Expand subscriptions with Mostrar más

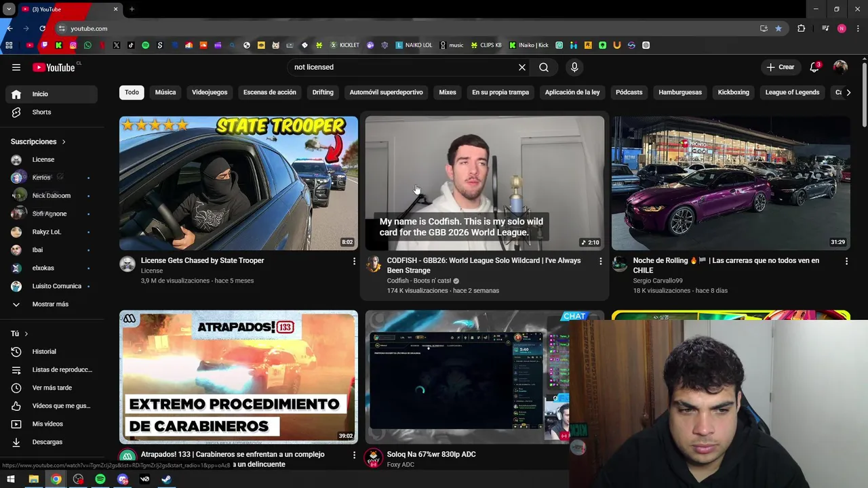pyautogui.click(x=52, y=304)
